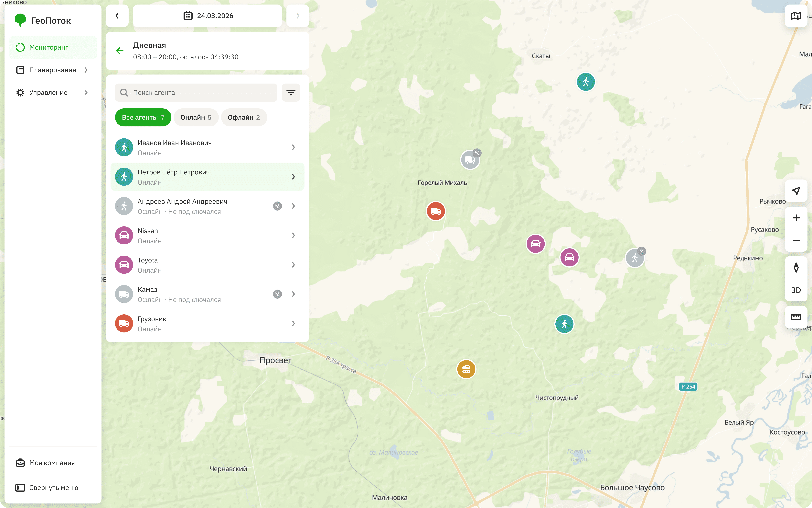This screenshot has width=812, height=508.
Task: Select the Грузовик agent name
Action: click(x=152, y=319)
